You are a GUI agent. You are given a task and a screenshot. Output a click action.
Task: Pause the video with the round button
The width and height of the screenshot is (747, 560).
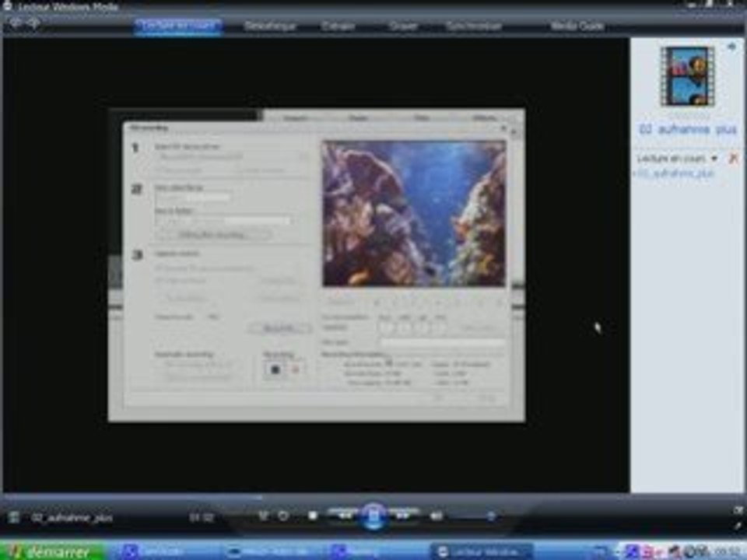[x=374, y=516]
